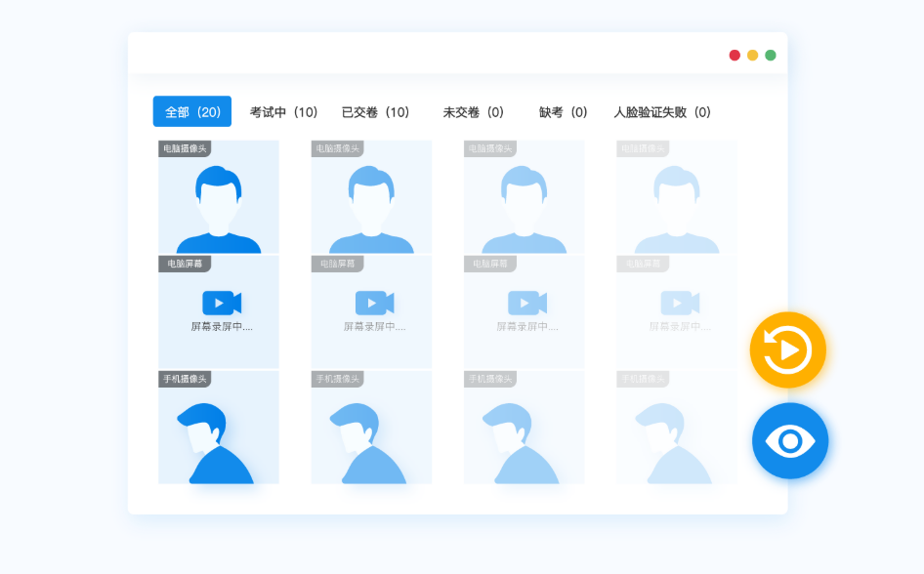Show the 未交卷 (0) tab
The height and width of the screenshot is (574, 924).
(473, 112)
